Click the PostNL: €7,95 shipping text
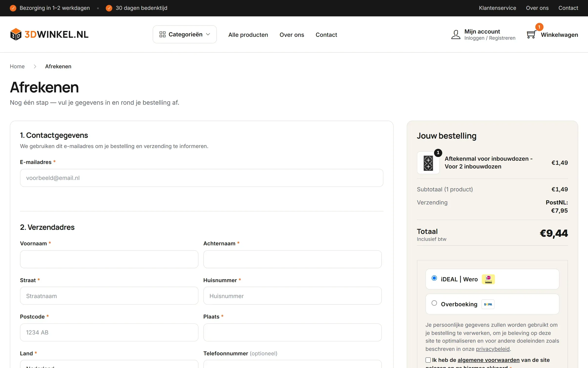This screenshot has height=368, width=588. tap(557, 206)
